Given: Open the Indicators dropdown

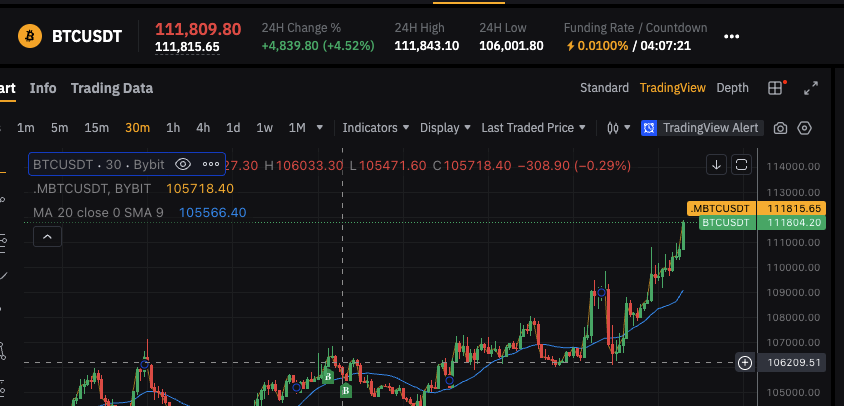Looking at the screenshot, I should tap(376, 128).
